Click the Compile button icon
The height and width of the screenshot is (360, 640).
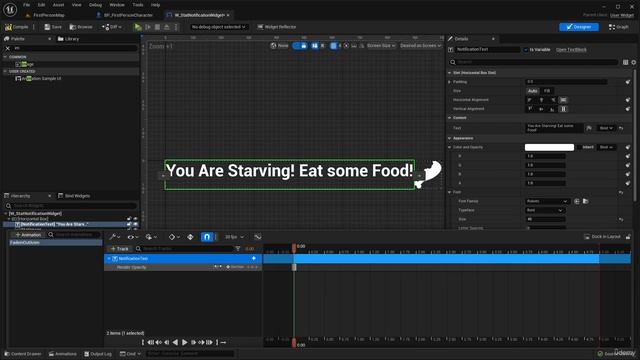[x=8, y=27]
